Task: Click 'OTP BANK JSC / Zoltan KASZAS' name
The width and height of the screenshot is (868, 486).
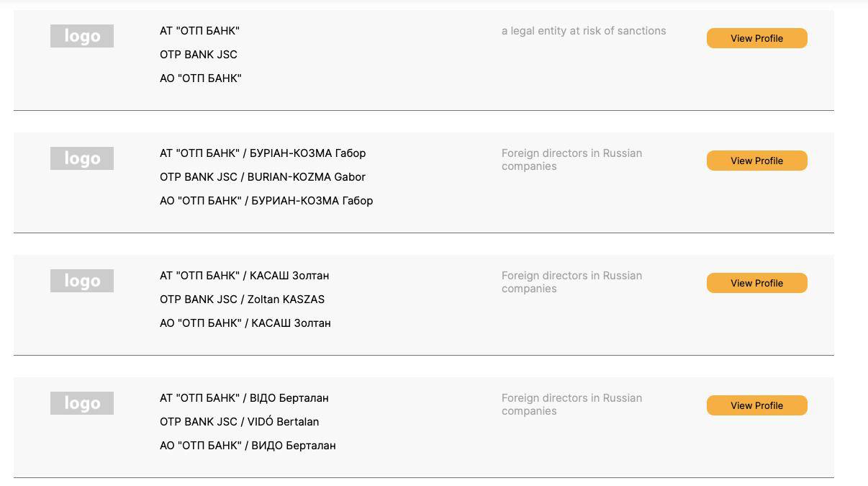Action: tap(242, 300)
